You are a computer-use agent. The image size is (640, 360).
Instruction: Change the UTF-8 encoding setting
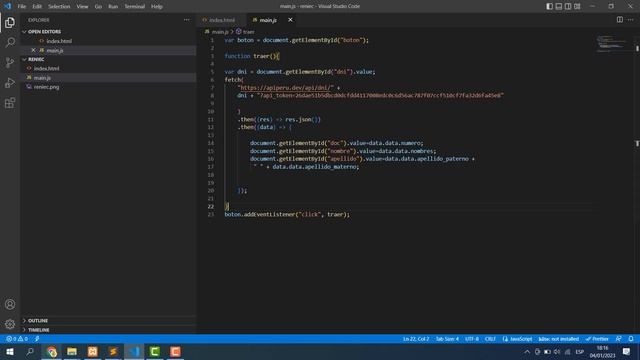point(472,339)
